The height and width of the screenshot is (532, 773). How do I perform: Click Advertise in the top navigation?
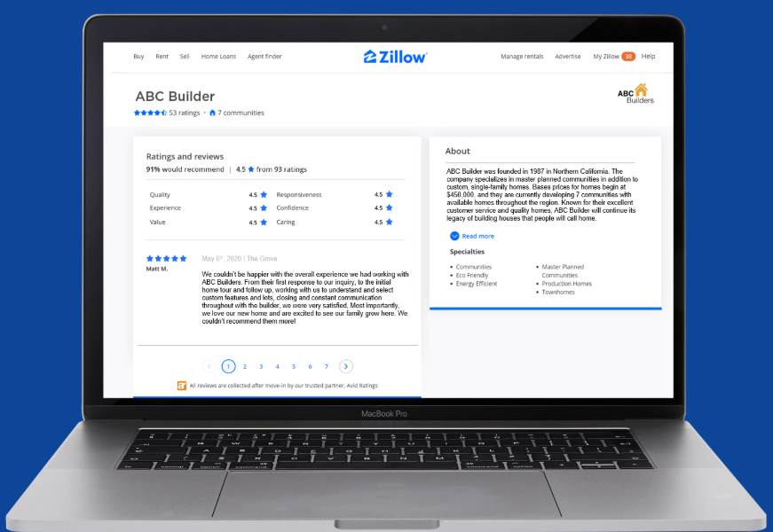pos(568,56)
